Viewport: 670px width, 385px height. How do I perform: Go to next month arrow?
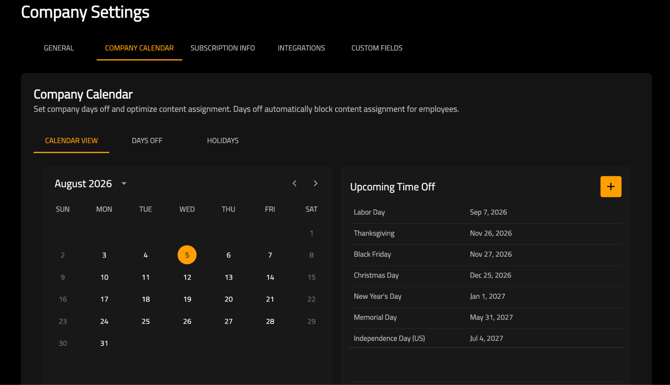[x=315, y=183]
